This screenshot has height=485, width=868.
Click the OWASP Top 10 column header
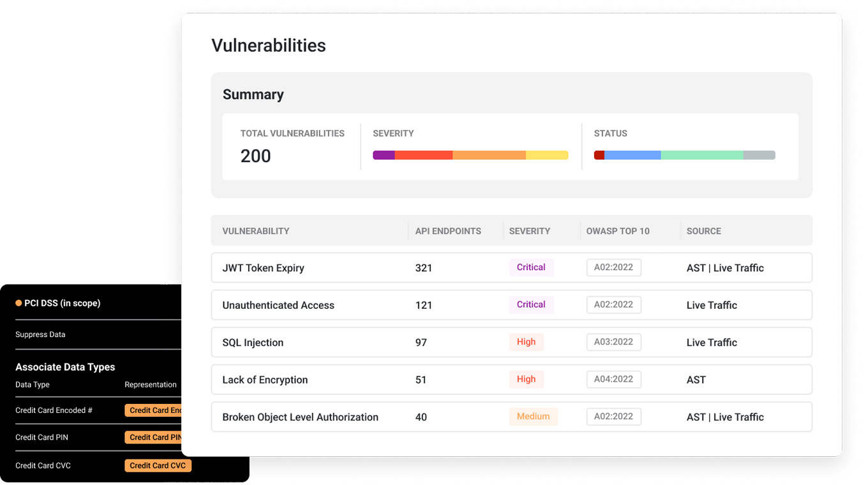click(618, 231)
